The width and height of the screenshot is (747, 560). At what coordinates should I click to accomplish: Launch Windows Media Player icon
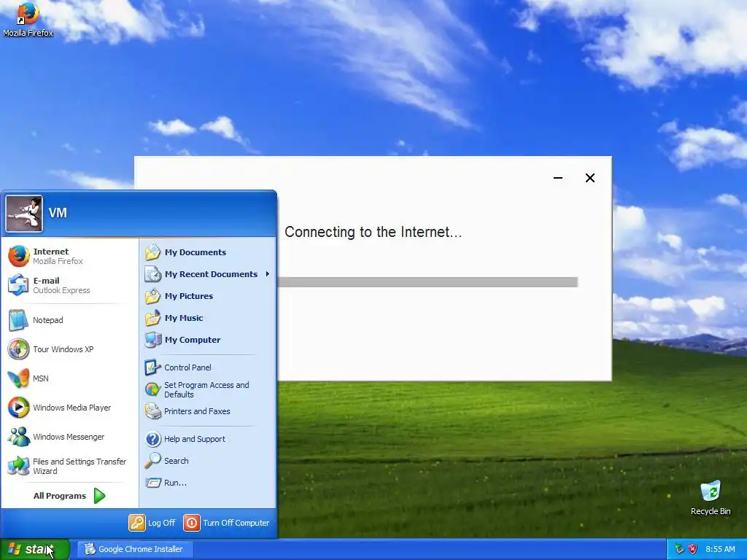pos(18,408)
